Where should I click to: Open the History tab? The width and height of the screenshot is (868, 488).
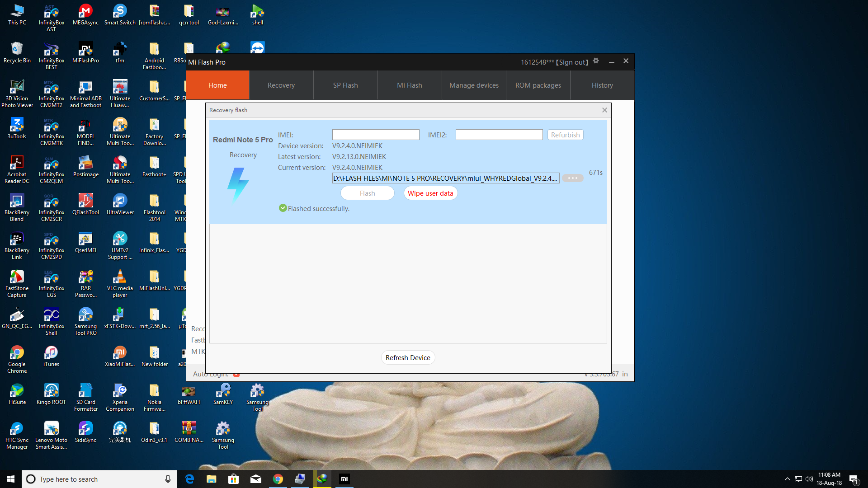(x=602, y=85)
